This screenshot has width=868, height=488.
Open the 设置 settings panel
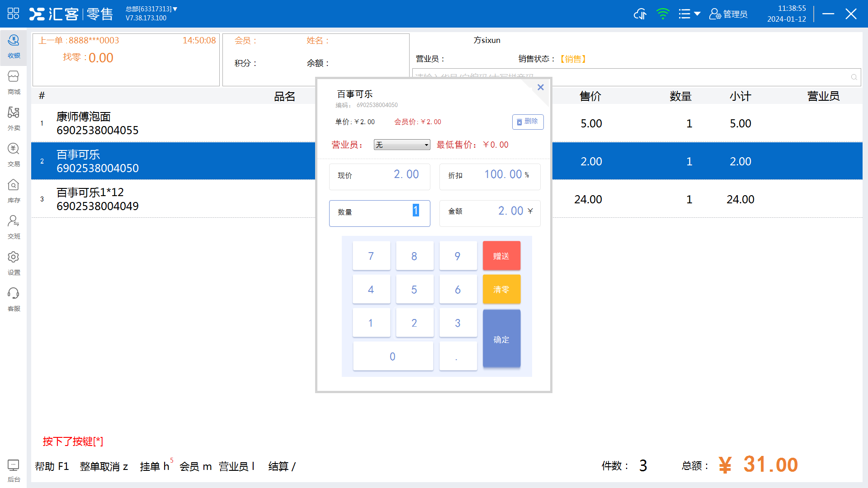point(14,263)
